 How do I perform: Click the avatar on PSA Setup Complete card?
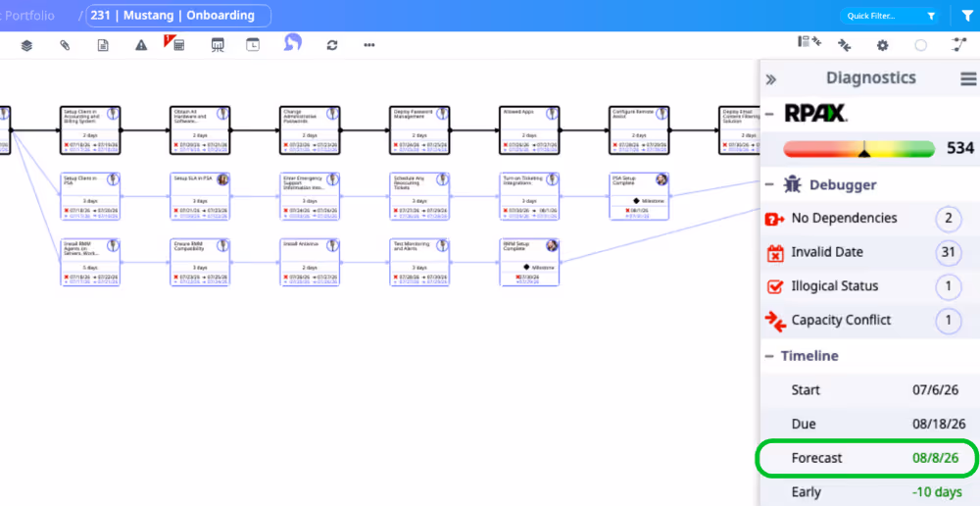661,180
